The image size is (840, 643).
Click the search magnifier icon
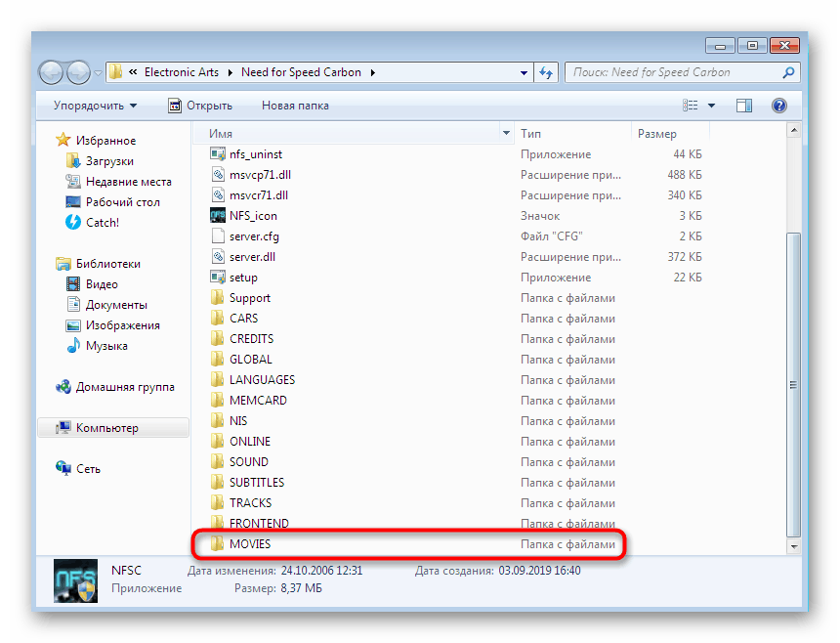(788, 72)
